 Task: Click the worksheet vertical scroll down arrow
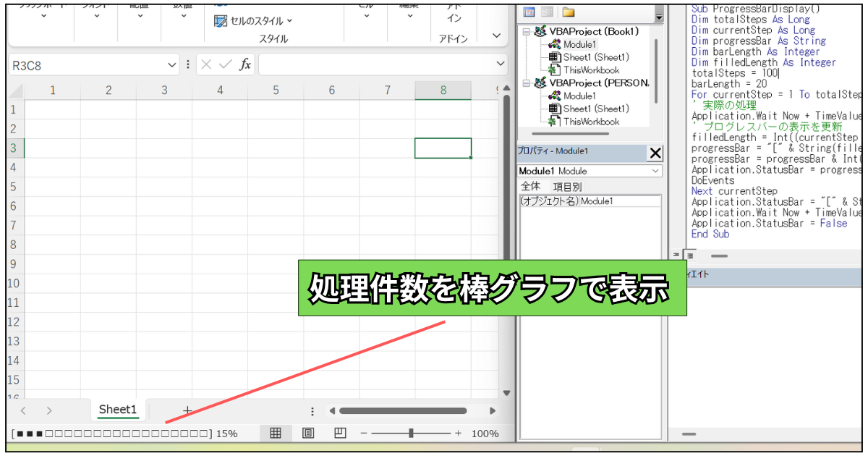click(506, 394)
